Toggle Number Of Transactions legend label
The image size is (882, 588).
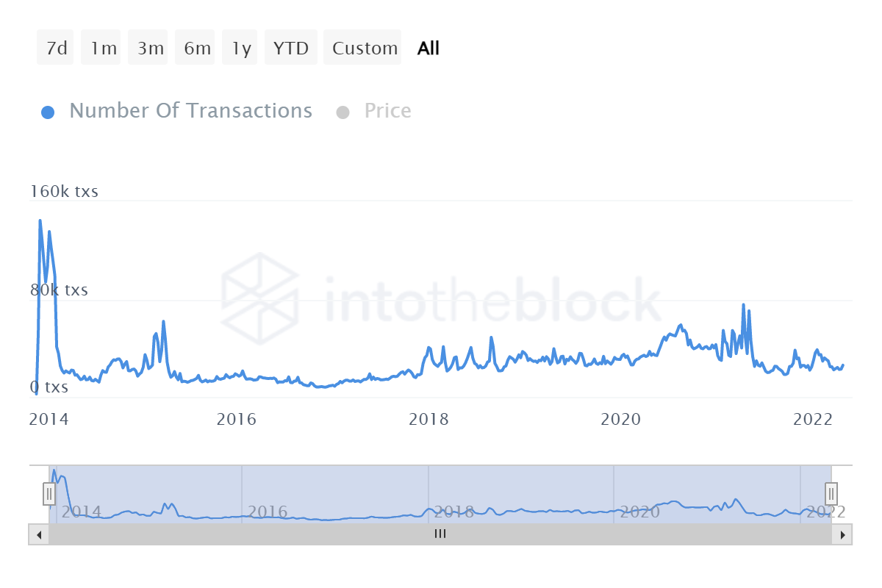[x=190, y=111]
